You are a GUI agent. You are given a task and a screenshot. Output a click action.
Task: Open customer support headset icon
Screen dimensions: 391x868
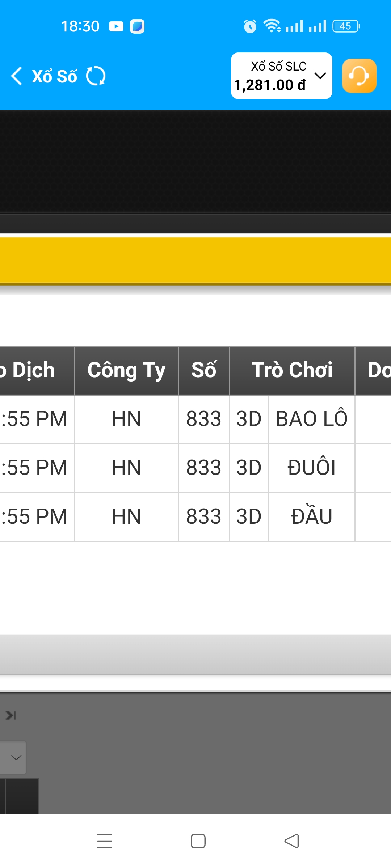pos(359,76)
